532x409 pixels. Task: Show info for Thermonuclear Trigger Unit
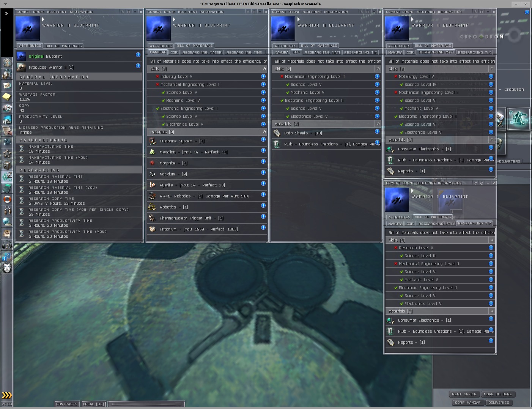click(x=263, y=216)
